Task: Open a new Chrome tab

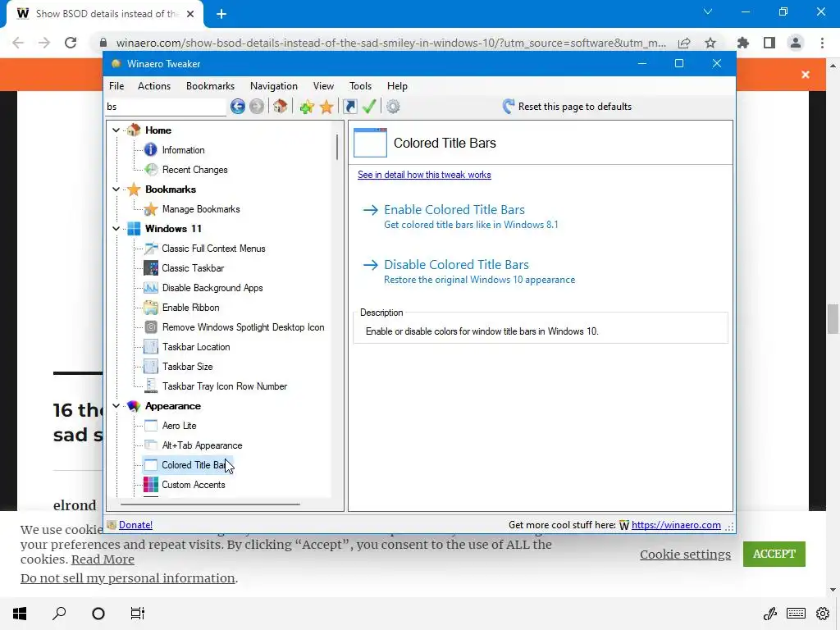Action: click(221, 14)
